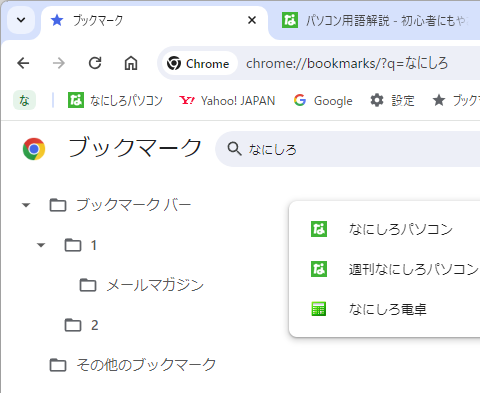Image resolution: width=480 pixels, height=393 pixels.
Task: Click the forward navigation arrow
Action: click(x=59, y=63)
